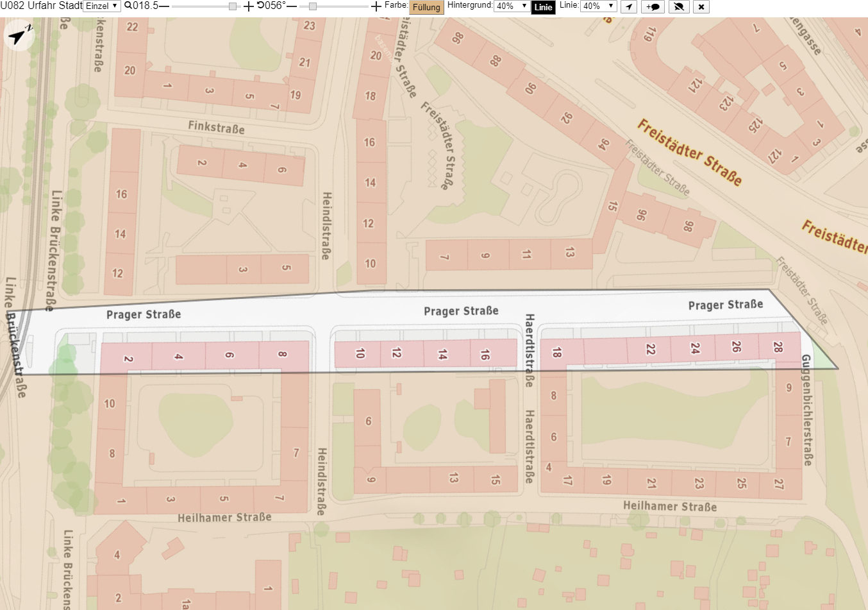868x610 pixels.
Task: Click the rotation slider handle
Action: pyautogui.click(x=313, y=6)
